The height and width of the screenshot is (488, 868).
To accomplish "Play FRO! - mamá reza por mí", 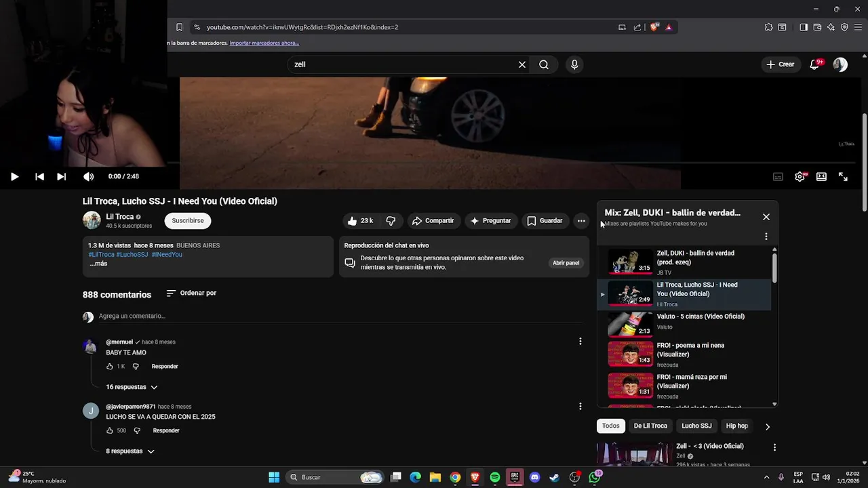I will (x=684, y=386).
